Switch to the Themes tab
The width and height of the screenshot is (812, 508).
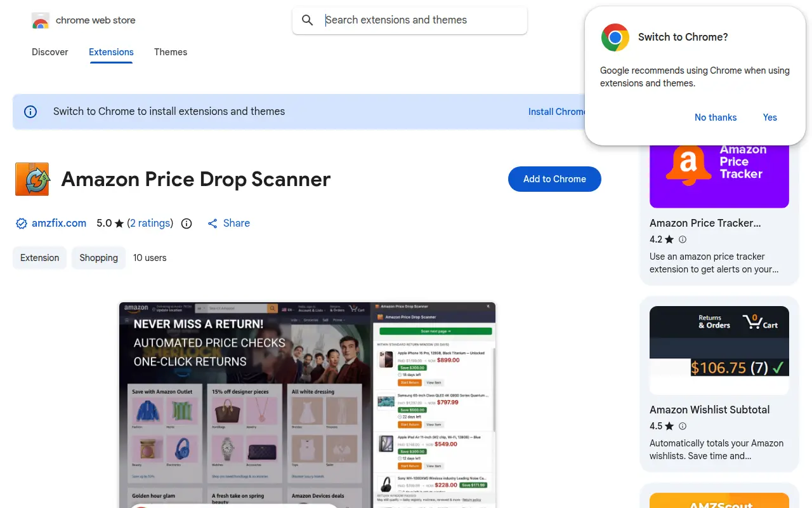point(171,52)
